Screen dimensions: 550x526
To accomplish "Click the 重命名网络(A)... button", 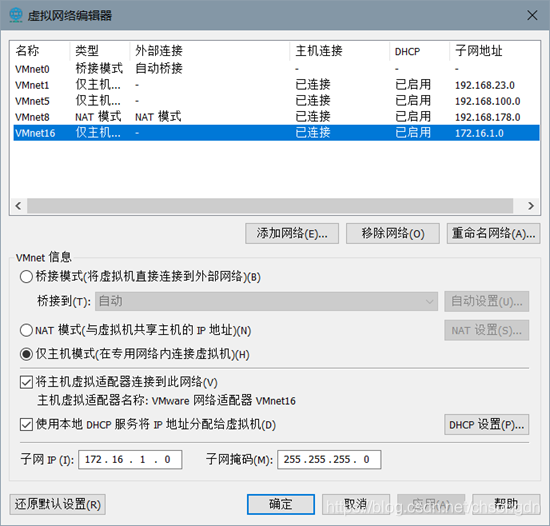I will [x=493, y=233].
